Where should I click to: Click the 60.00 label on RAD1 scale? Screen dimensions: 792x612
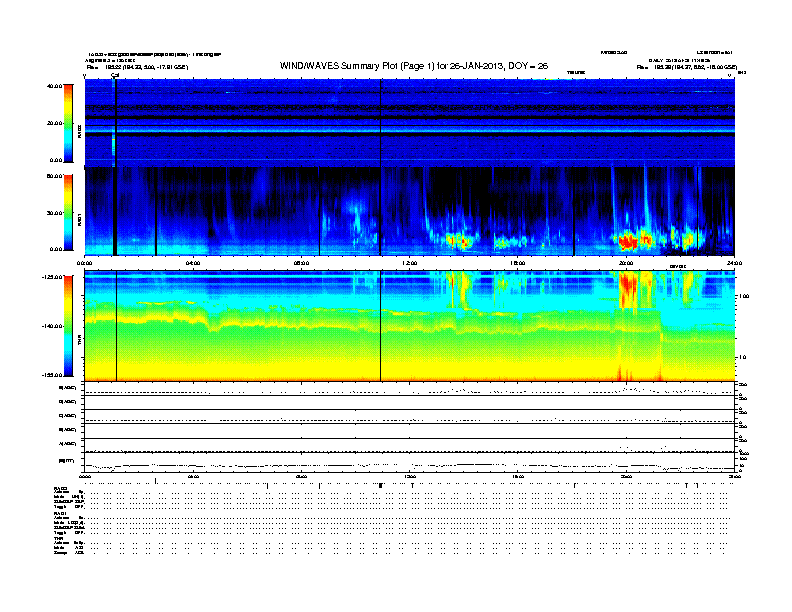pos(54,176)
